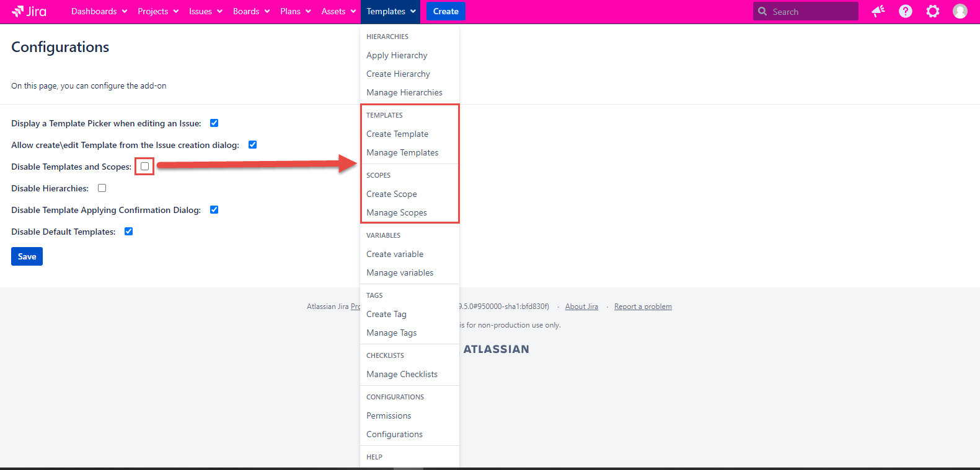Select Create Template from menu
980x470 pixels.
[x=397, y=134]
